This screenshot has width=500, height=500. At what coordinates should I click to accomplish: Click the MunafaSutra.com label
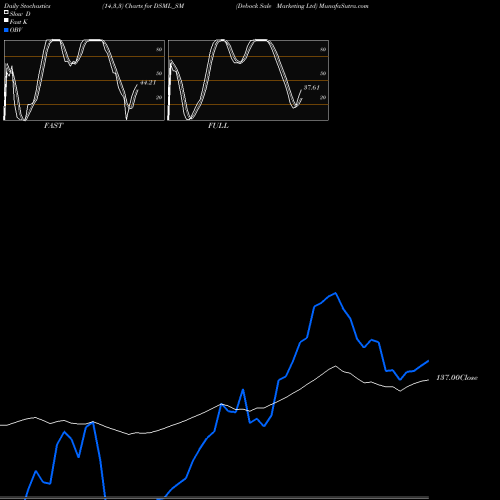click(x=343, y=6)
